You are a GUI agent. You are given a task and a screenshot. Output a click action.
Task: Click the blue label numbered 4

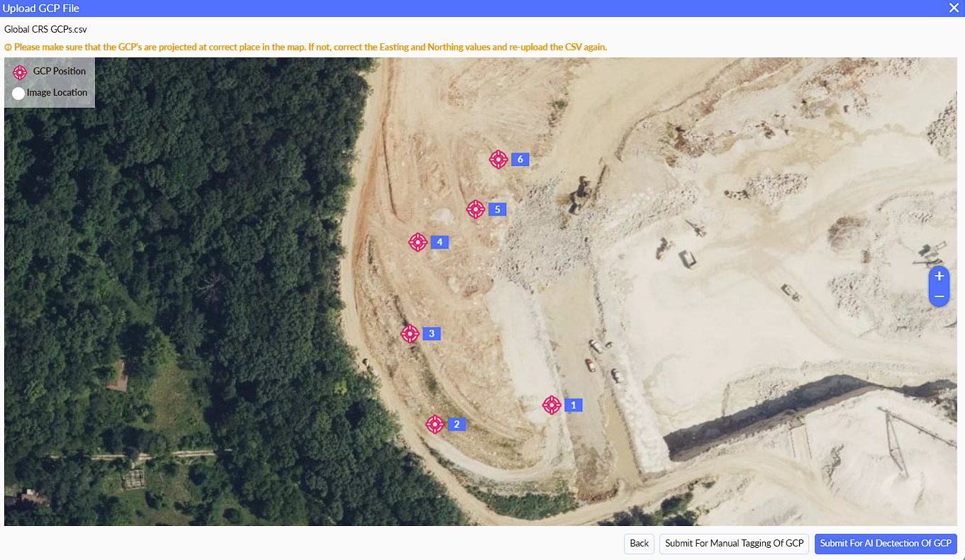[x=440, y=242]
